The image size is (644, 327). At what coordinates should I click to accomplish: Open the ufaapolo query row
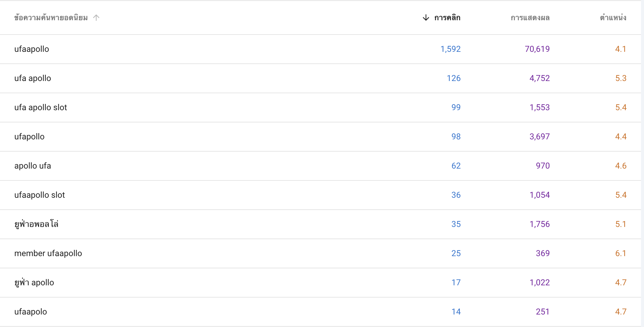321,312
